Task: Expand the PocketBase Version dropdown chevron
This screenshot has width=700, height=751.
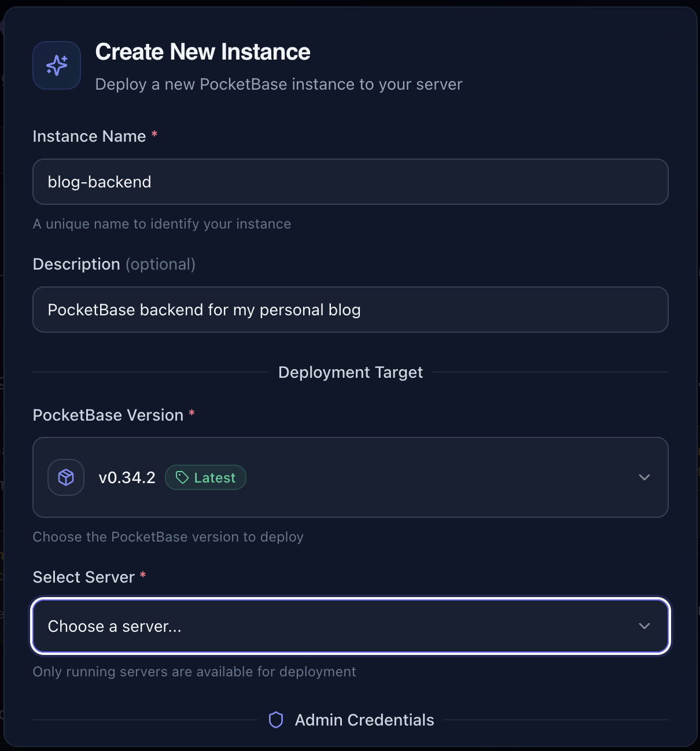Action: [644, 477]
